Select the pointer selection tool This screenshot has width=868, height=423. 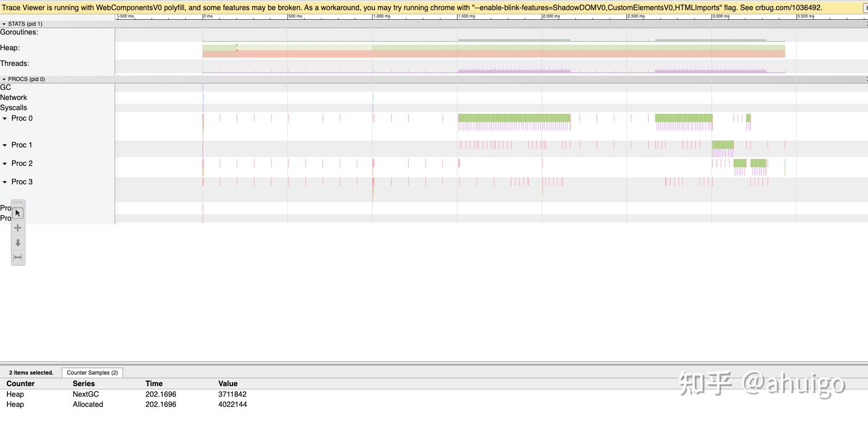[x=18, y=213]
